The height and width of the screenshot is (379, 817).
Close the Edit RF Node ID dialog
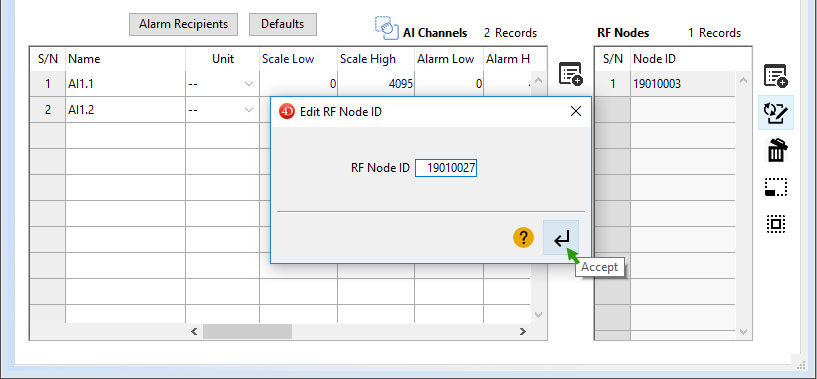click(576, 111)
